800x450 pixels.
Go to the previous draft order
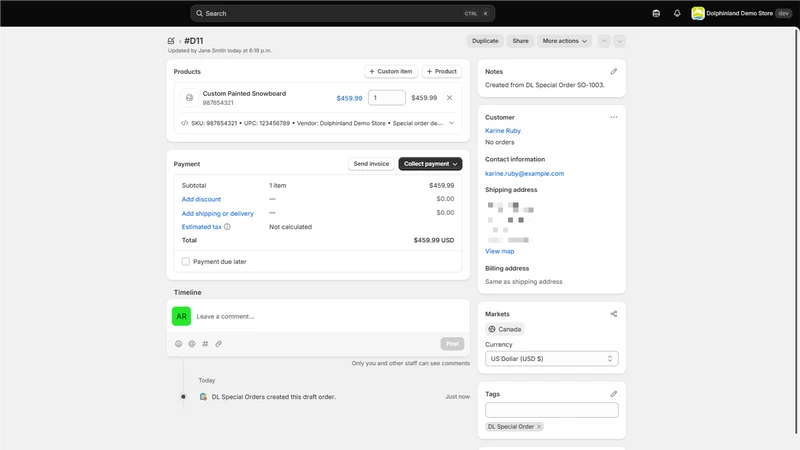coord(604,41)
